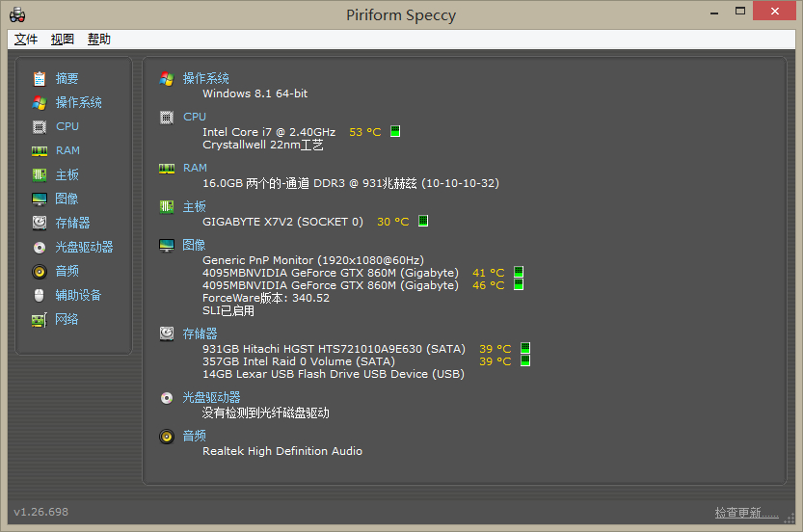The height and width of the screenshot is (532, 803).
Task: Click 'GIGABYTE X7V2 (SOCKET 0)' text
Action: point(282,222)
